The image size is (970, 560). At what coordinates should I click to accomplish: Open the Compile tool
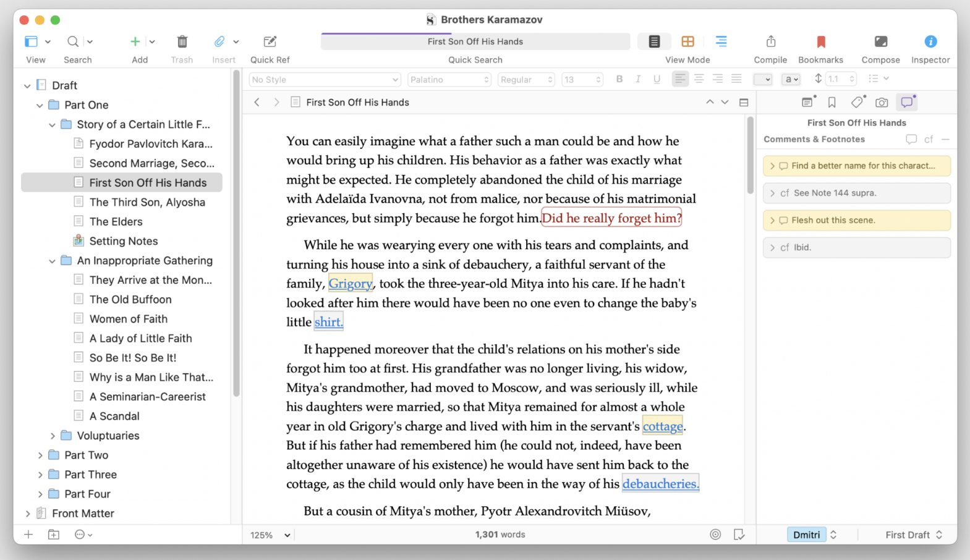click(770, 42)
